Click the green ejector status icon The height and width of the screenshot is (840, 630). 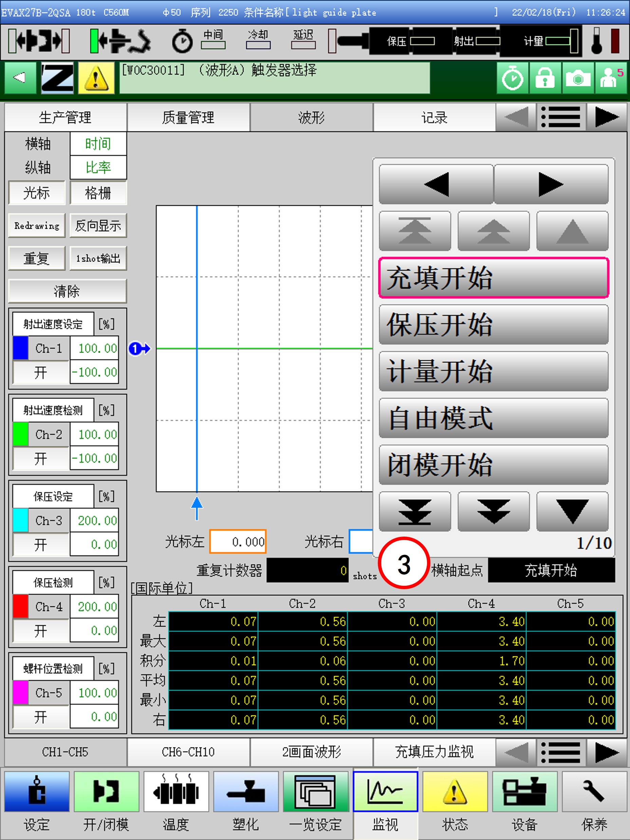click(120, 41)
